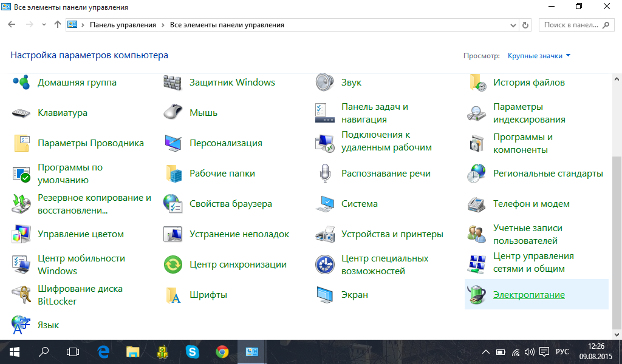Open Task View on the taskbar
Viewport: 622px width, 364px height.
point(73,352)
